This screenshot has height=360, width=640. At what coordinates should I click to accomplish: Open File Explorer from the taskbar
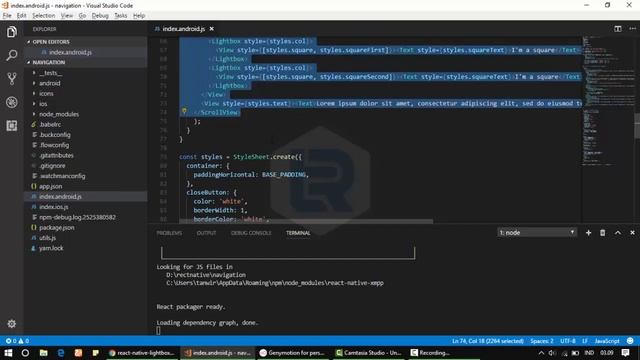tap(43, 353)
